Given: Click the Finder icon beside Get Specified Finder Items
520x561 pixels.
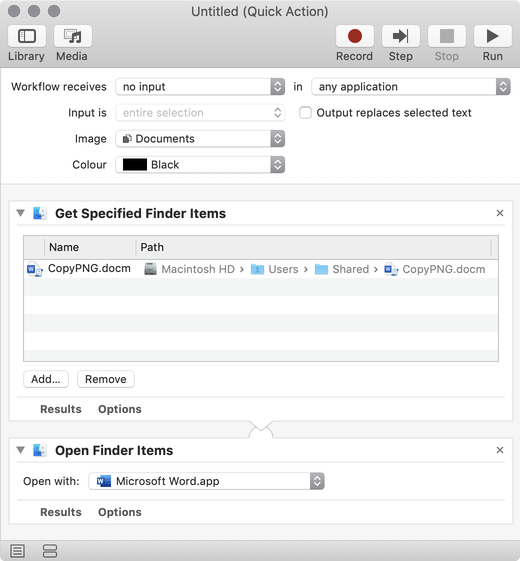Looking at the screenshot, I should (x=40, y=213).
